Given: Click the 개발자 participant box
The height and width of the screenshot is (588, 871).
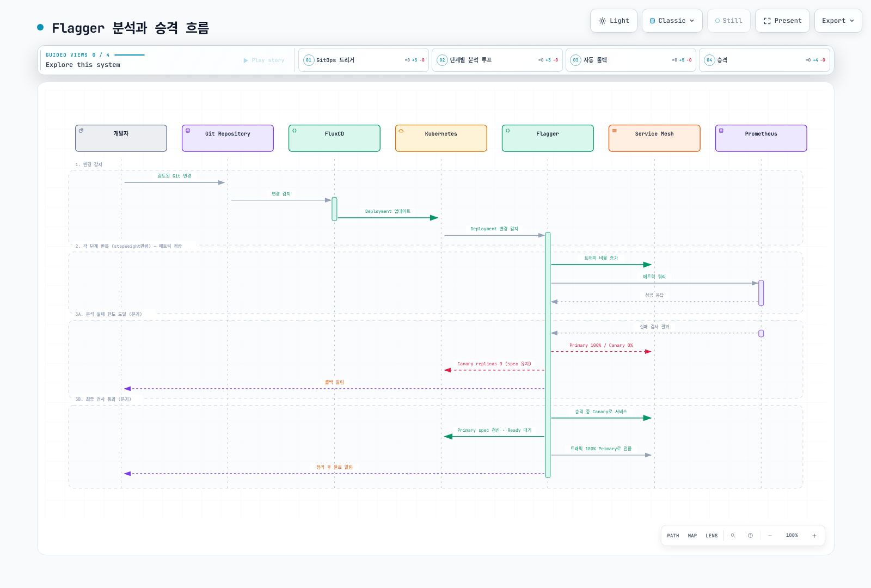Looking at the screenshot, I should (121, 138).
